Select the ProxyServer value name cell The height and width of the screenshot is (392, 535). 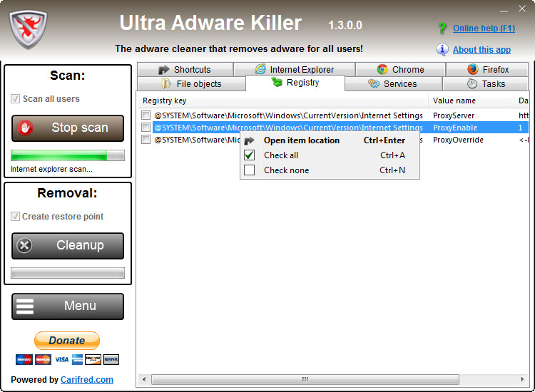point(454,115)
